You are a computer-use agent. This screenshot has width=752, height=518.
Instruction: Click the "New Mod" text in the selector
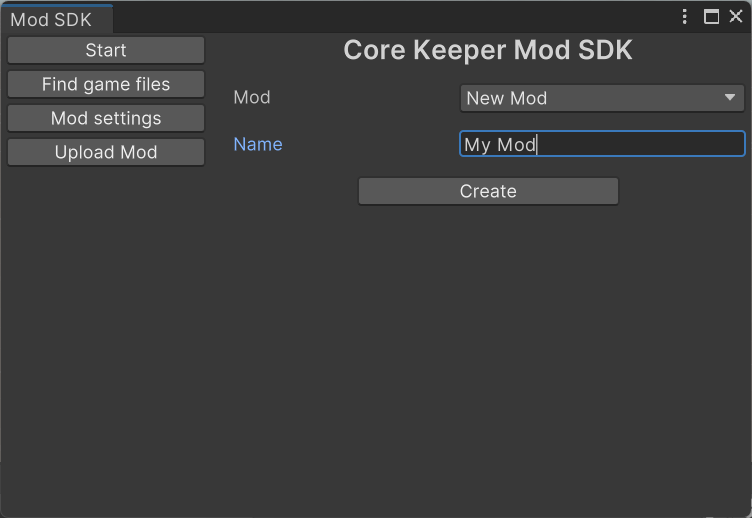click(507, 98)
